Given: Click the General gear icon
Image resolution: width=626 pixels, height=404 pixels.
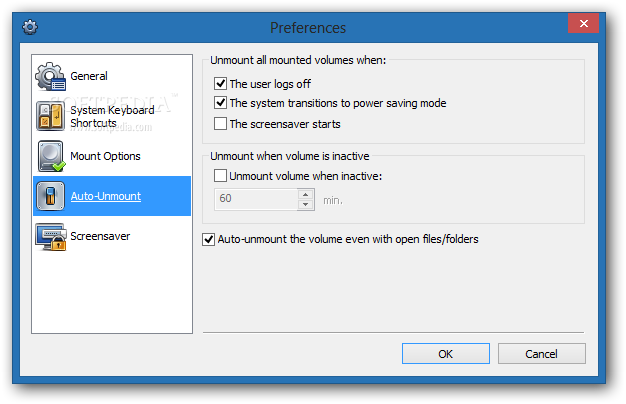Looking at the screenshot, I should (x=51, y=77).
